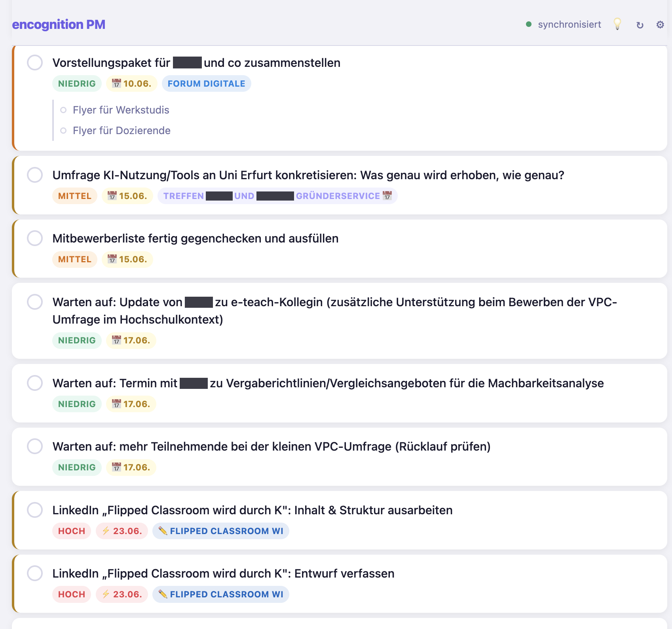
Task: Open task 'Warten auf: Termin mit … Vergaberichtlinien'
Action: 328,383
